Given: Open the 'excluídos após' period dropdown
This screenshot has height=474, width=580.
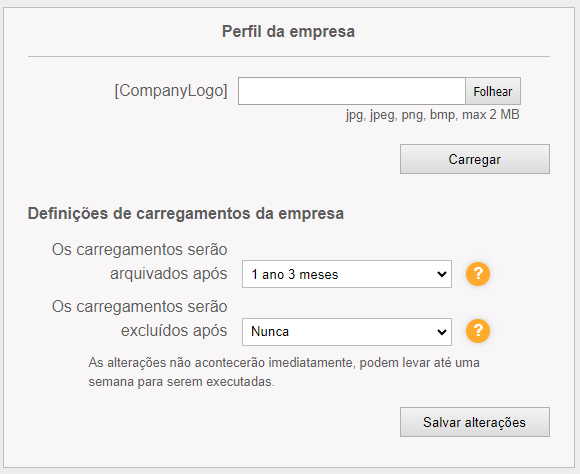Looking at the screenshot, I should [347, 332].
